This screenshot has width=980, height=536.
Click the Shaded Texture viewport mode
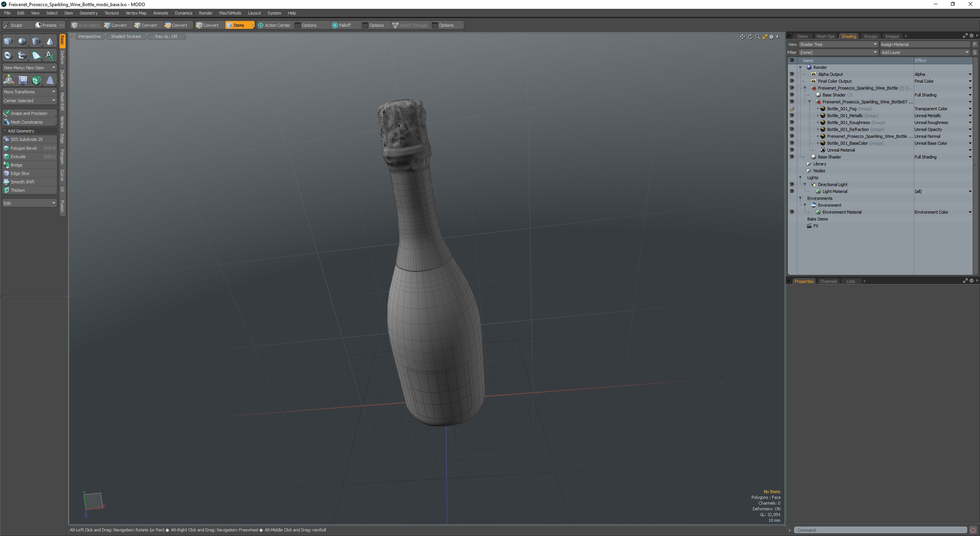pos(126,37)
